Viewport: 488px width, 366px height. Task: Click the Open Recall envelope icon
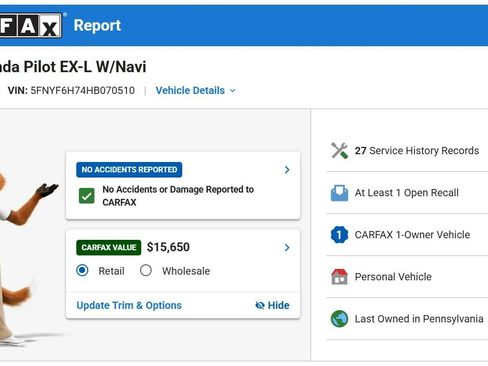tap(339, 193)
